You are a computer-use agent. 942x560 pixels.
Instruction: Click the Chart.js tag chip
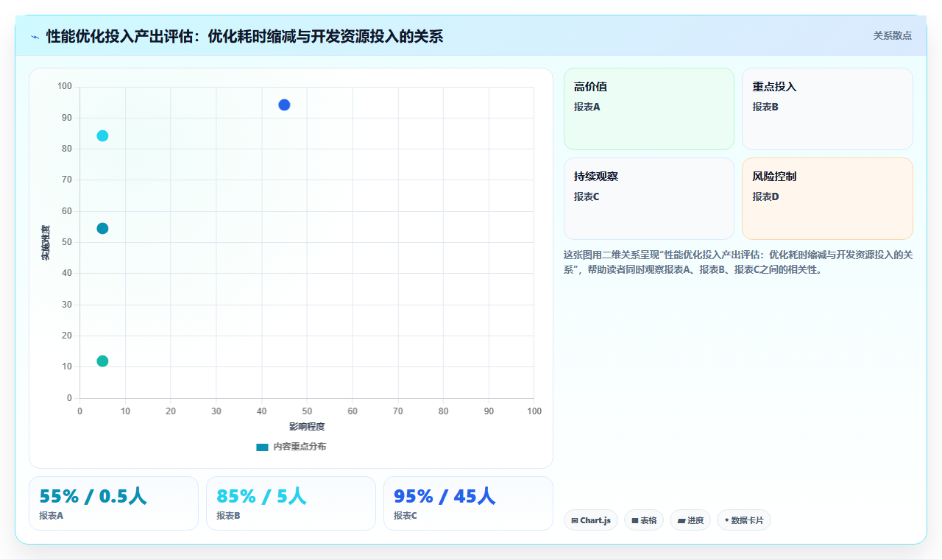pyautogui.click(x=591, y=520)
